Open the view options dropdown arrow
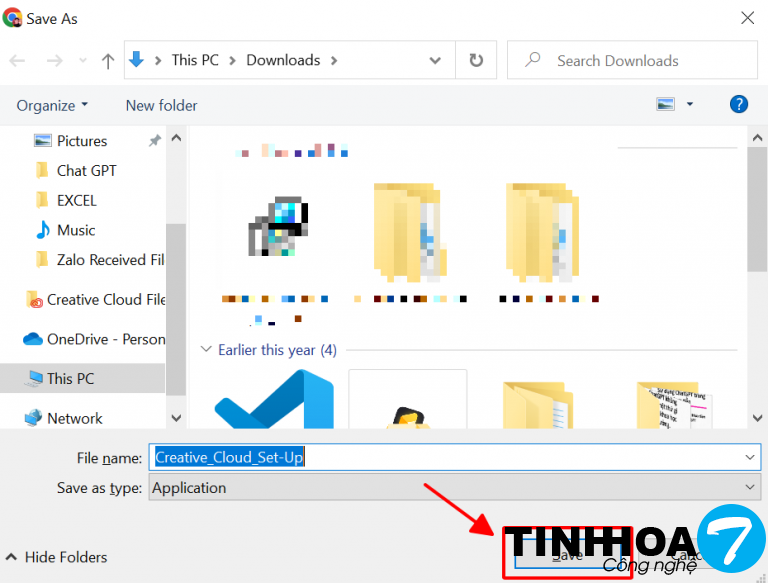The width and height of the screenshot is (768, 583). pos(690,104)
